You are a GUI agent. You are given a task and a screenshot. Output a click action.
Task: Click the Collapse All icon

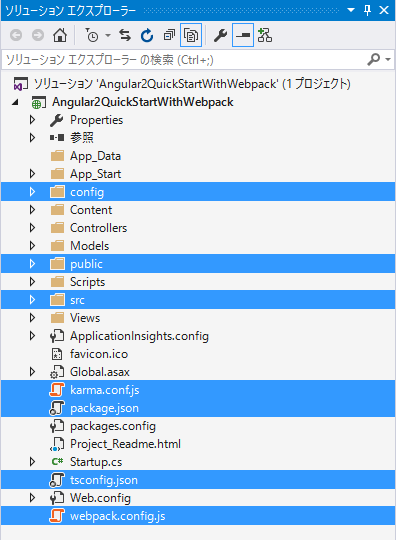169,35
